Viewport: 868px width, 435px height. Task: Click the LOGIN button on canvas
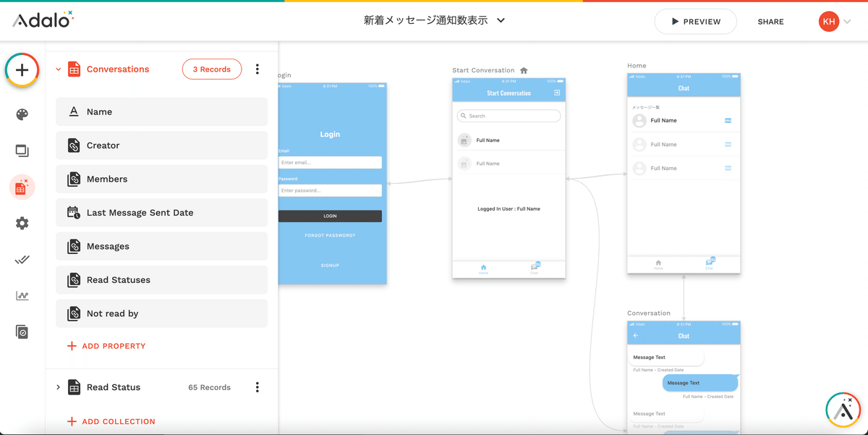click(330, 216)
